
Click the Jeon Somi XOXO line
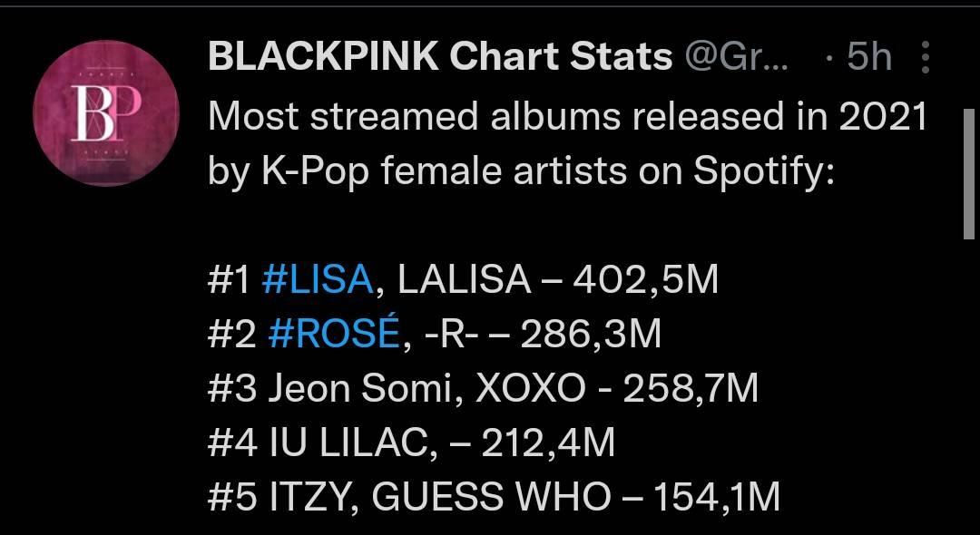click(x=483, y=389)
